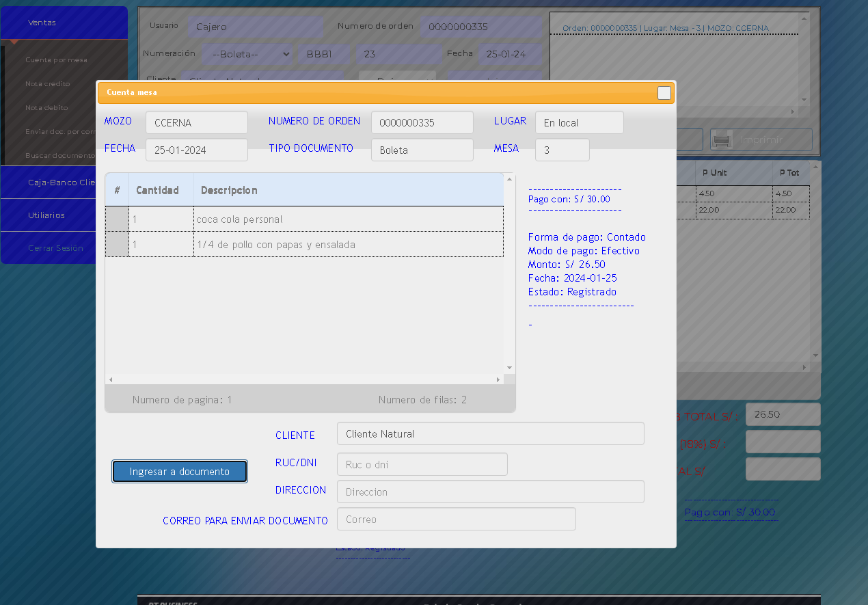Viewport: 868px width, 605px height.
Task: Click the printer icon on Imprimir
Action: 722,139
